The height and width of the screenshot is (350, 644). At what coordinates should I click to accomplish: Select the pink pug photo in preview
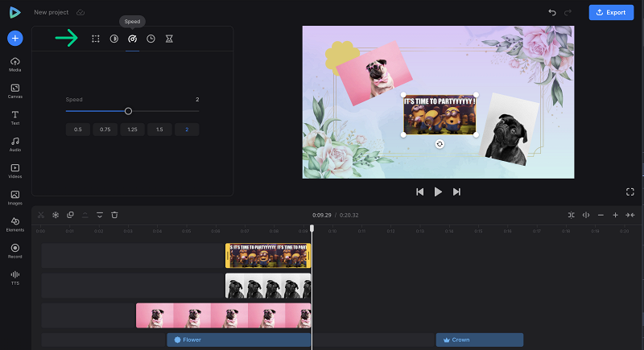(x=374, y=73)
